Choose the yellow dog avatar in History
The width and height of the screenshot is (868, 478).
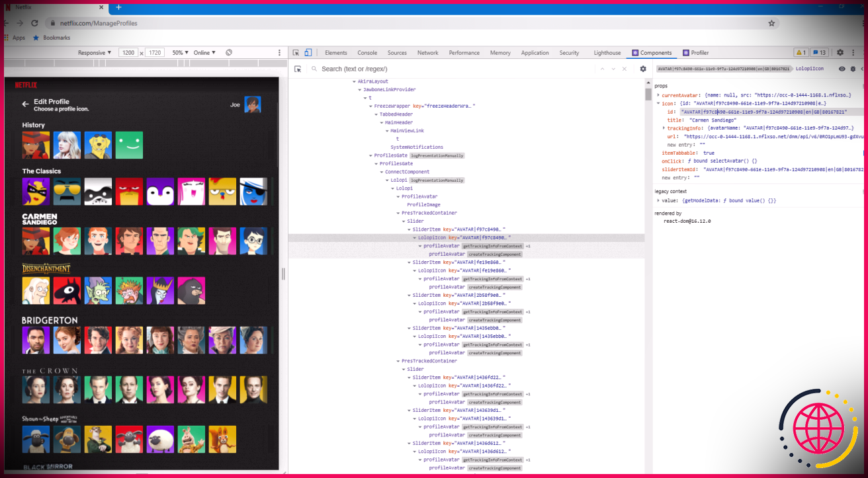point(98,145)
